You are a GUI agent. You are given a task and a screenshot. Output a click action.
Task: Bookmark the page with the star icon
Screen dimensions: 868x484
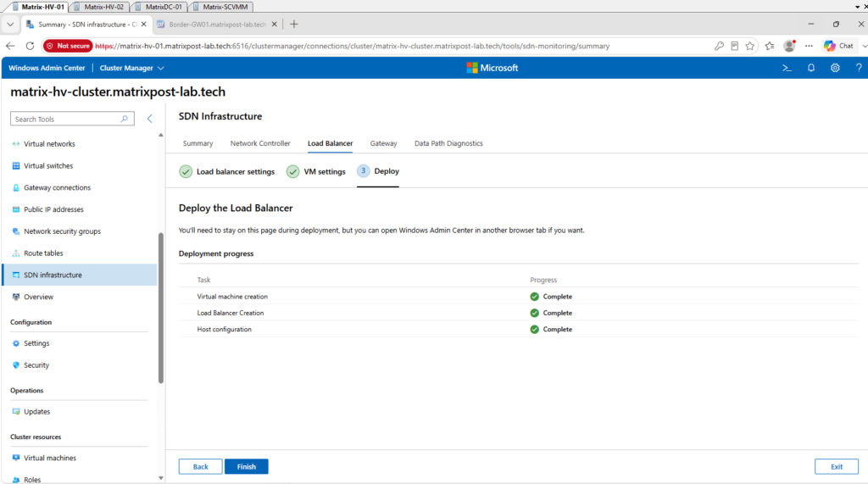[749, 46]
